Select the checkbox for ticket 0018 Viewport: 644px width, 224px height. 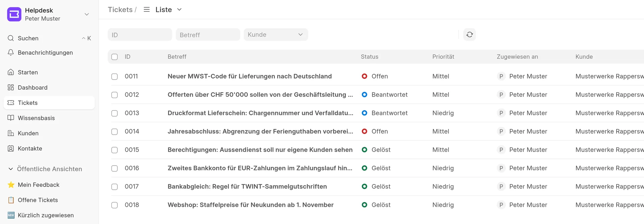pos(114,205)
